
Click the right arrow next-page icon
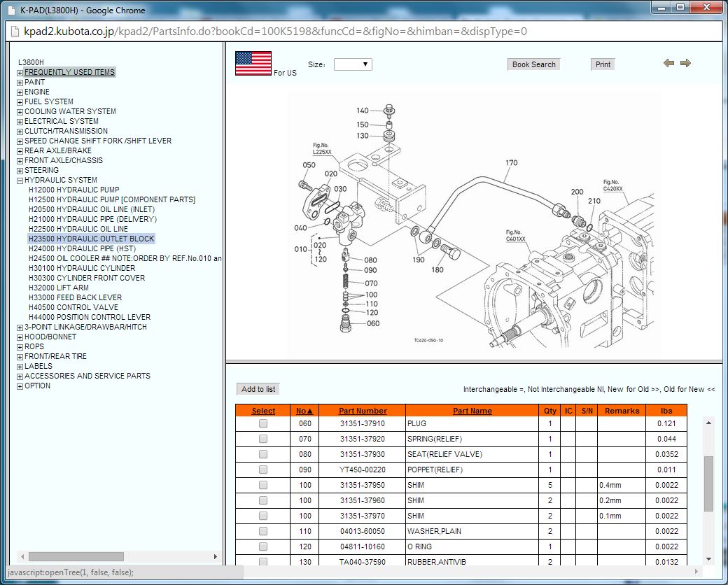(x=685, y=63)
